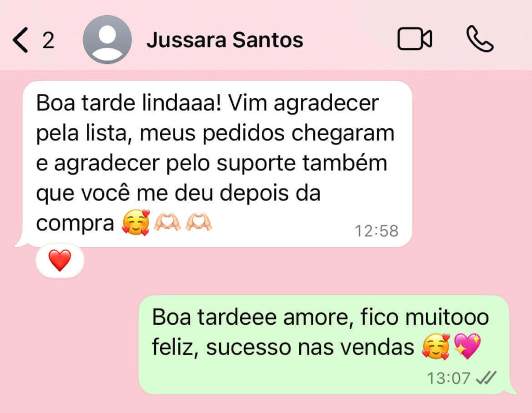Tap the 13:07 sent message timestamp
The image size is (532, 413).
click(448, 378)
